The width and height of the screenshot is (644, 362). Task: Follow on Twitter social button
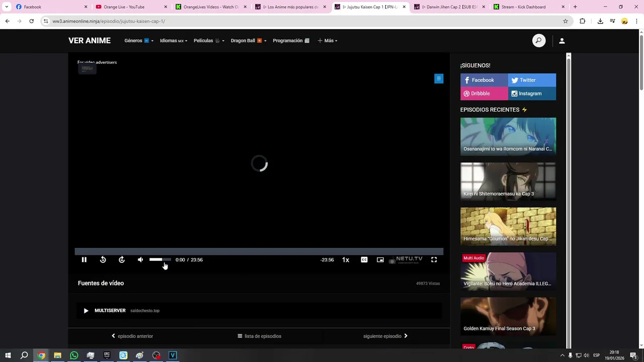click(x=532, y=80)
